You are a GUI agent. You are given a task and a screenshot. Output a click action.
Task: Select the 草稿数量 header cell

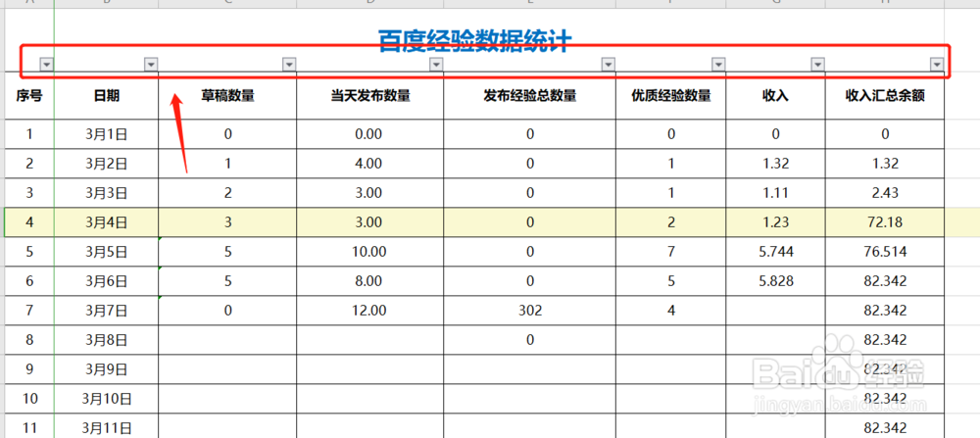pyautogui.click(x=227, y=96)
